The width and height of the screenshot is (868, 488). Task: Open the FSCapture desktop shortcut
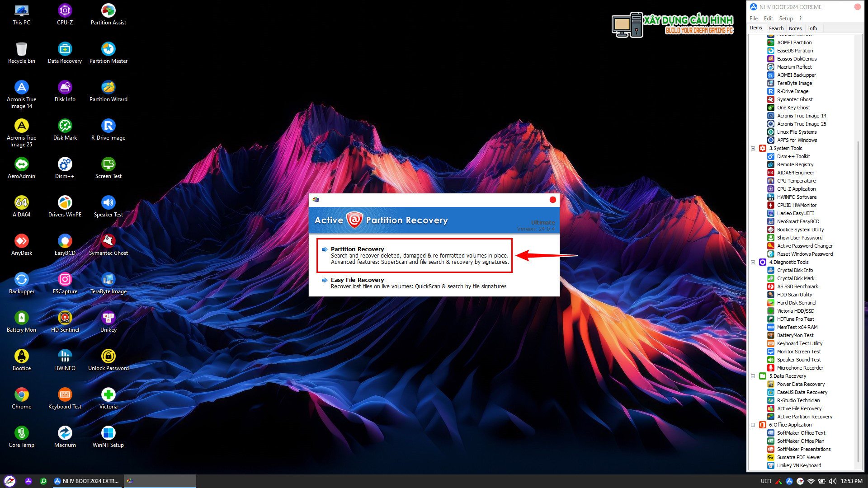[x=65, y=283]
